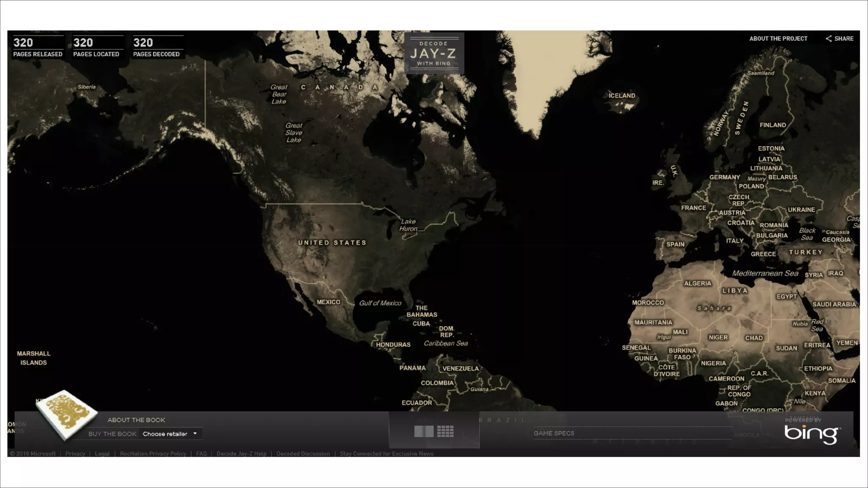Switch to two-page spread view icon
Viewport: 868px width, 488px height.
pyautogui.click(x=424, y=432)
